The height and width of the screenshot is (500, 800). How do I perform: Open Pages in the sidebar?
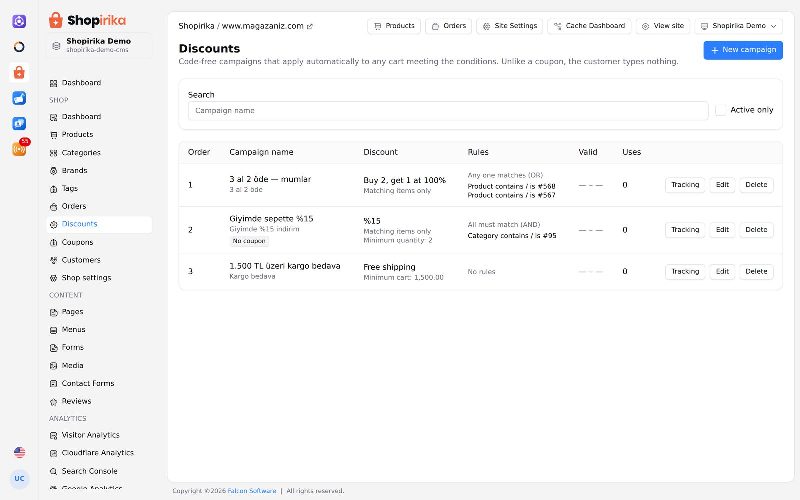(99, 312)
